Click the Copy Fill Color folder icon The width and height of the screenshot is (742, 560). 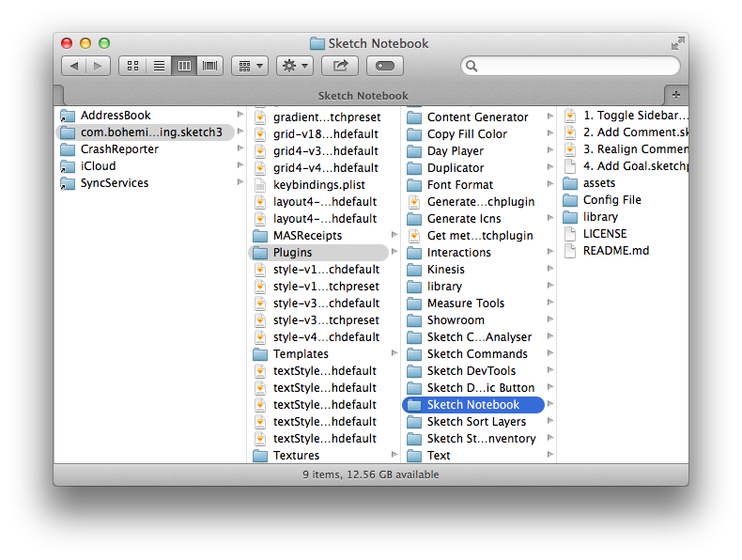pyautogui.click(x=414, y=134)
